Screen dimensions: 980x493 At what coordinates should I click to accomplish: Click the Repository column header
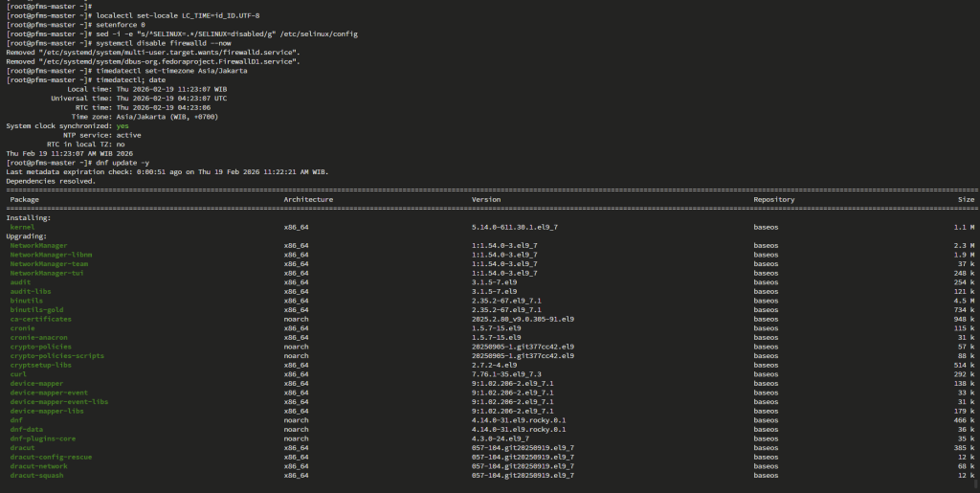pos(773,199)
